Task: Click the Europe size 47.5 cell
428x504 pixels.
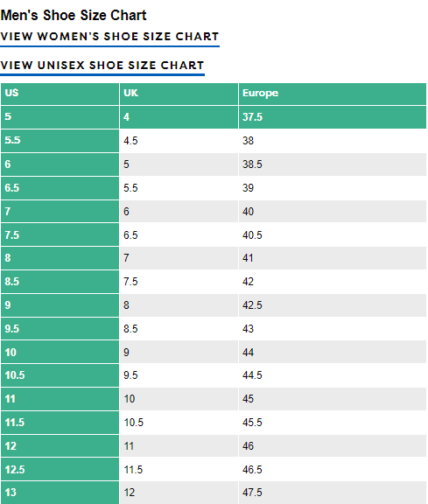Action: point(333,493)
